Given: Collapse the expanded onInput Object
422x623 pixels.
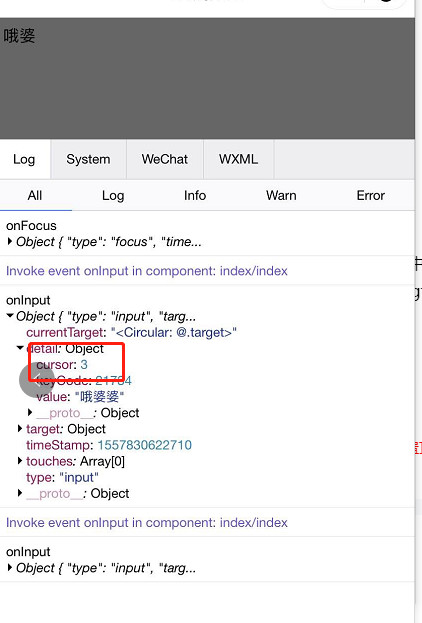Looking at the screenshot, I should tap(10, 316).
